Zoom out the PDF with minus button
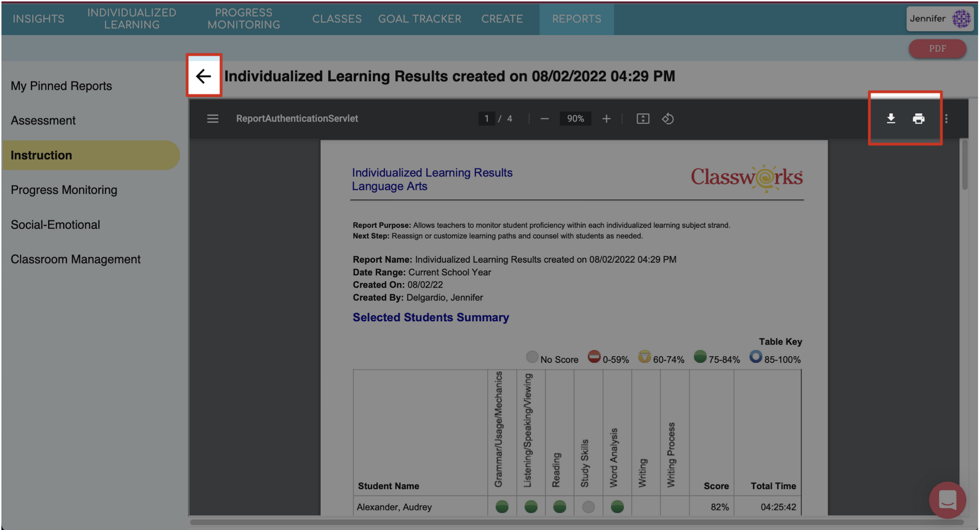This screenshot has width=980, height=530. 544,119
